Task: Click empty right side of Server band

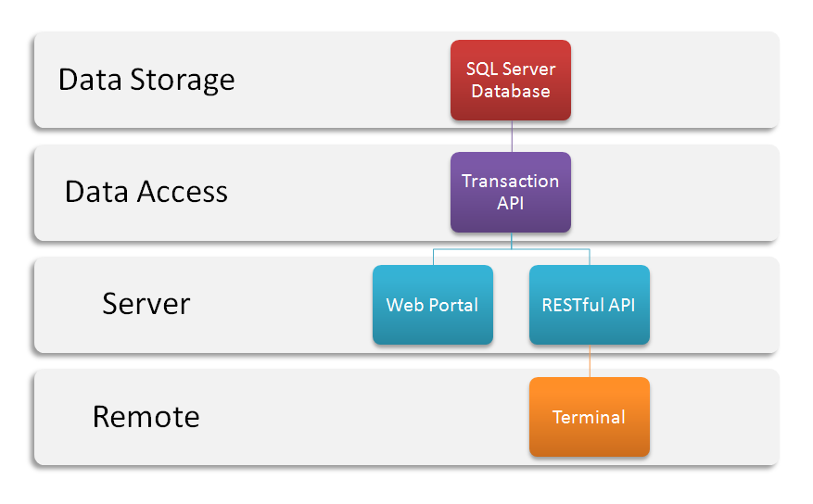Action: [x=714, y=305]
